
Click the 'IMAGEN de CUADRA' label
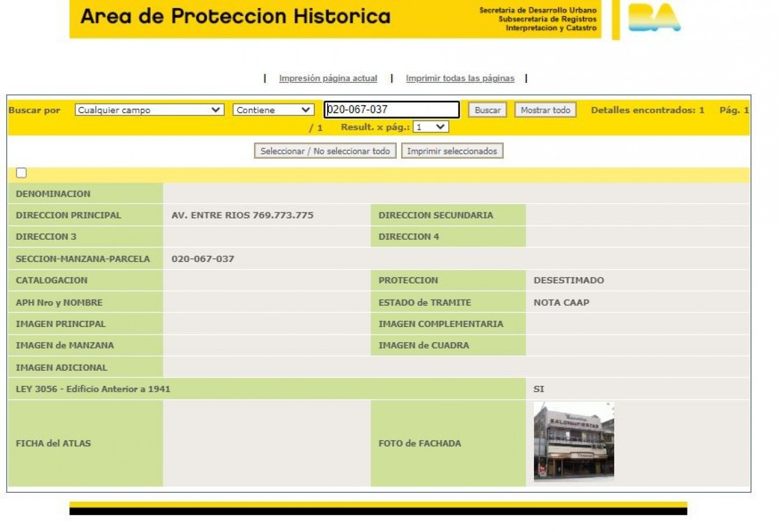[424, 346]
